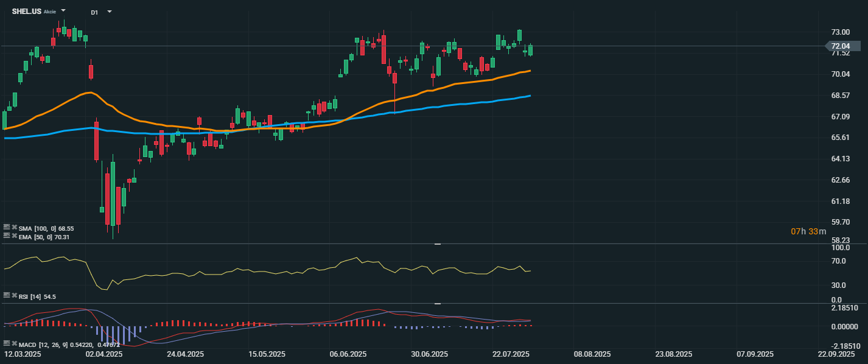Screen dimensions: 868x364
Task: Click the 07.09.2025 date axis label
Action: [755, 354]
